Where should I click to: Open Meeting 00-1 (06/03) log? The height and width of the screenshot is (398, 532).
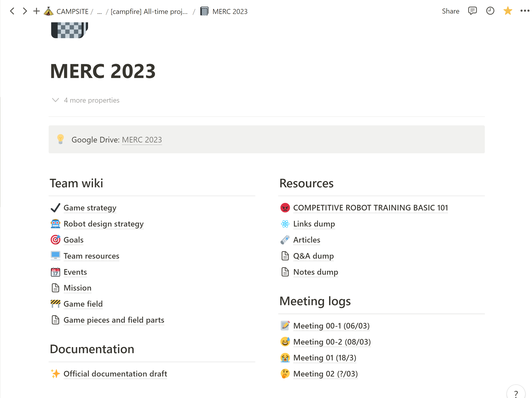tap(331, 326)
